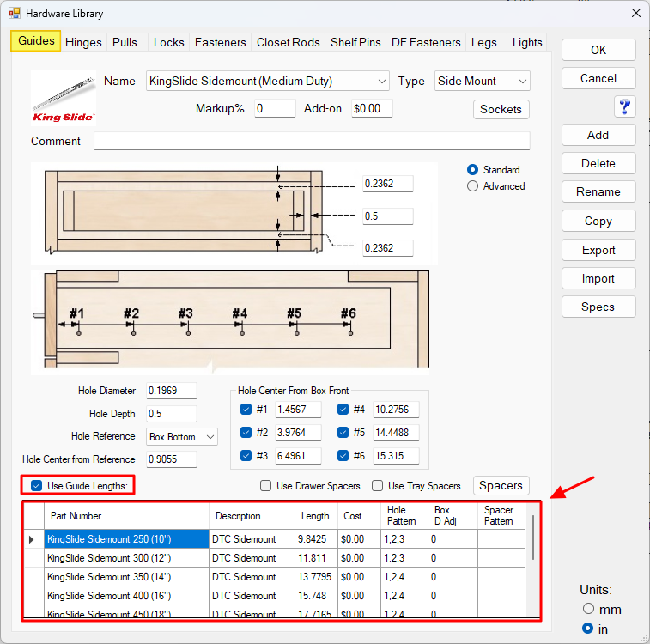The image size is (650, 644).
Task: Click the guide lengths table vertical scrollbar
Action: pyautogui.click(x=532, y=538)
